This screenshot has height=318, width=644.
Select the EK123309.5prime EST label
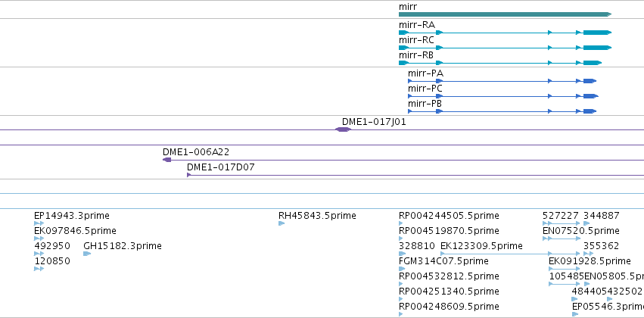pos(481,246)
